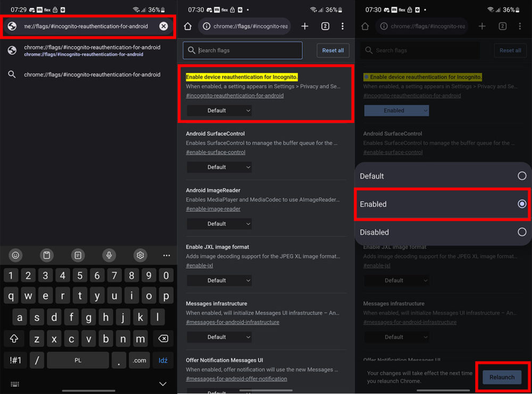Open tab switcher in right screen
The image size is (532, 394).
[503, 26]
